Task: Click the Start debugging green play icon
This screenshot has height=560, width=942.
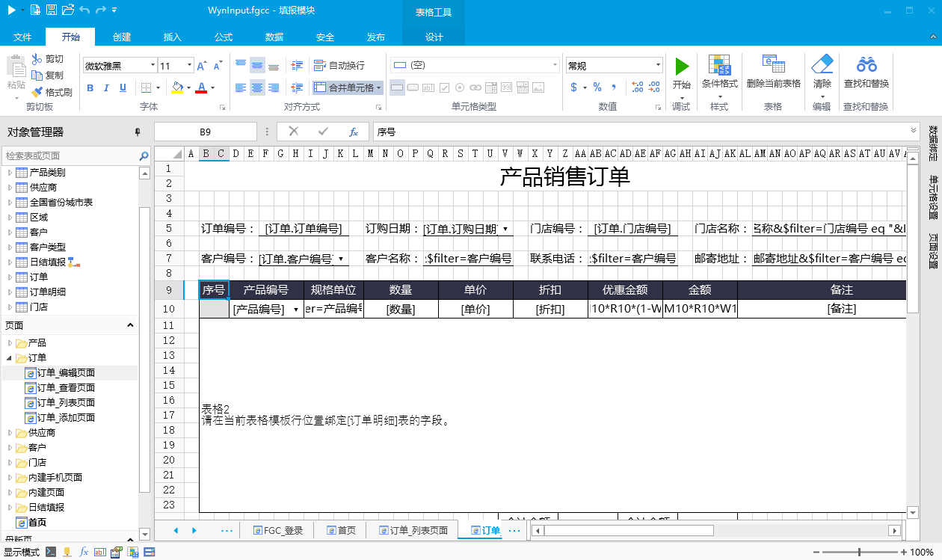Action: 681,67
